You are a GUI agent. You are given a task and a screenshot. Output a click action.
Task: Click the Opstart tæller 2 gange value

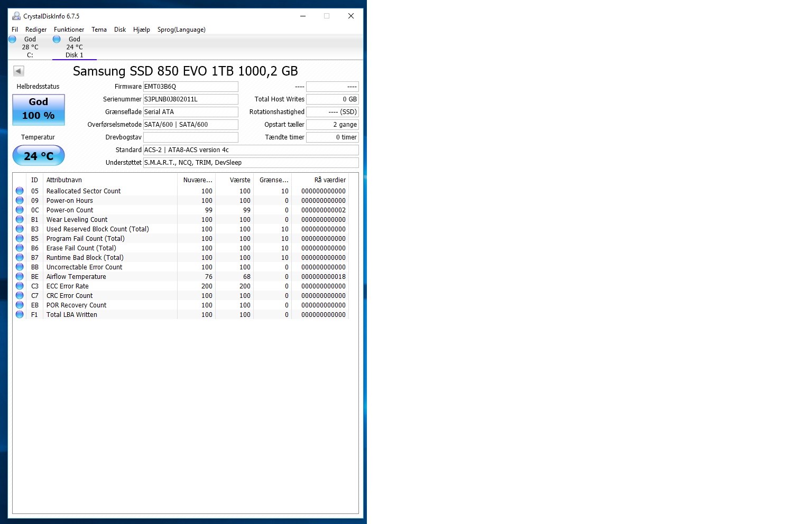click(333, 125)
